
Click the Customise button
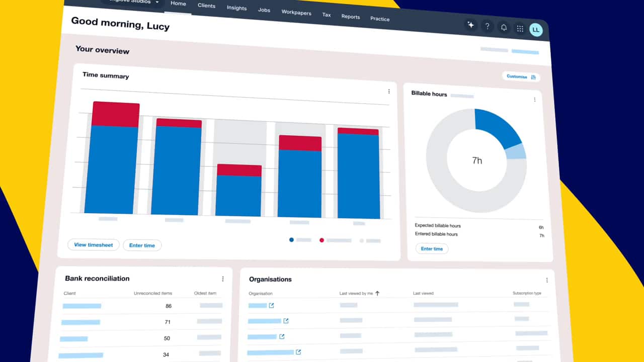(x=521, y=77)
